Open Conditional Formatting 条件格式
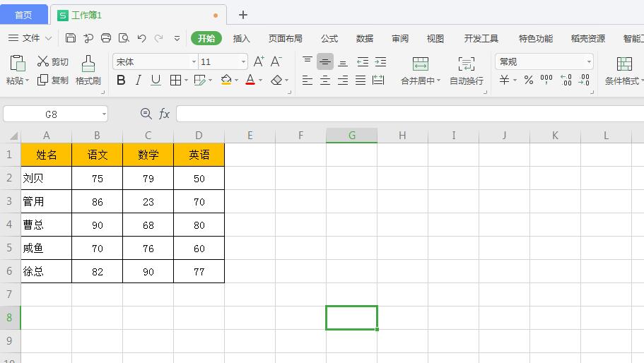644x363 pixels. [623, 71]
